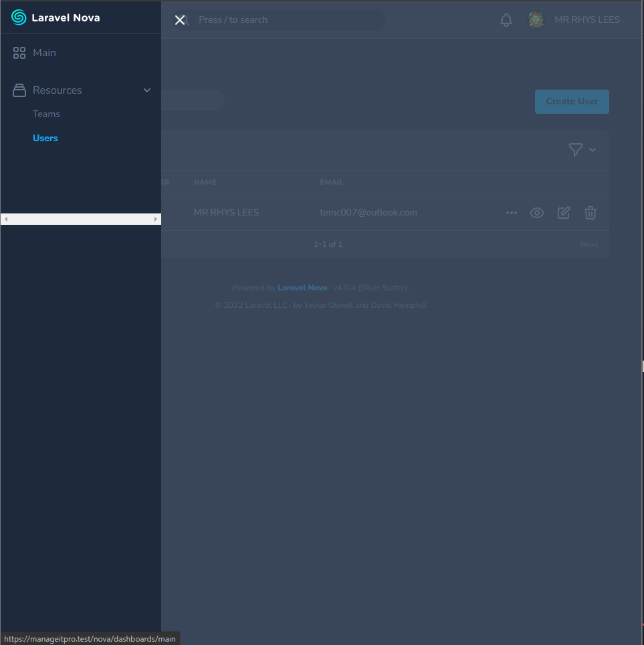Open the row actions ellipsis menu
This screenshot has width=644, height=645.
click(512, 213)
